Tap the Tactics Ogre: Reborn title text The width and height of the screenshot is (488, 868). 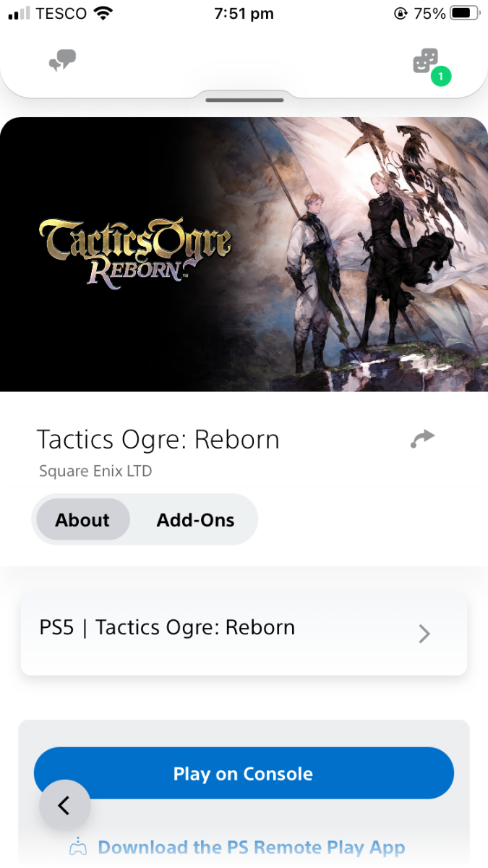[158, 439]
